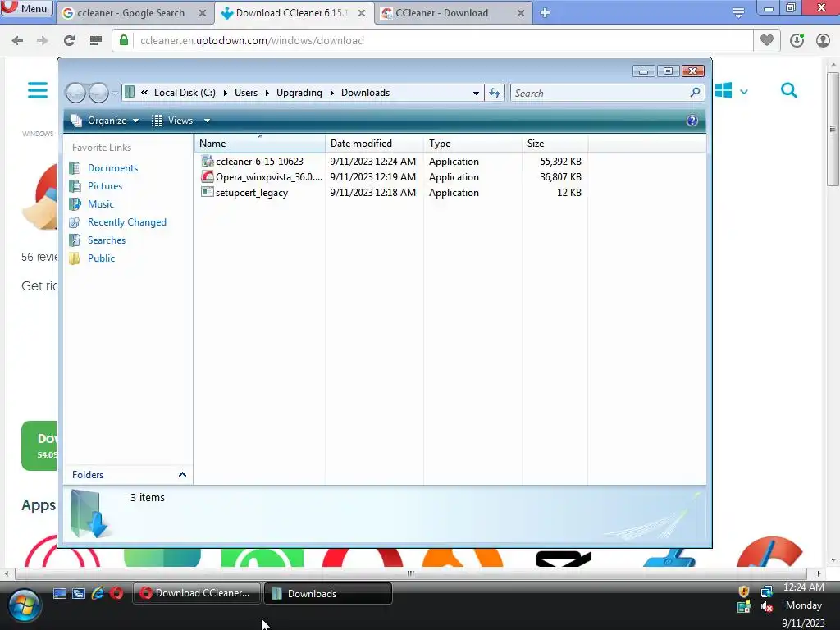Select the setupcert_legacy file

click(x=252, y=192)
